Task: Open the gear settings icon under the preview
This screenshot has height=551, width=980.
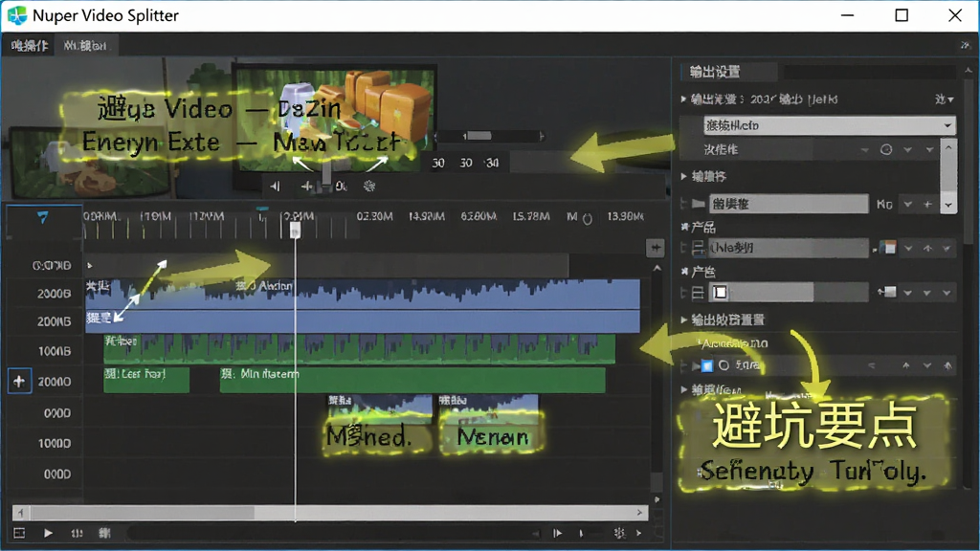Action: (369, 187)
